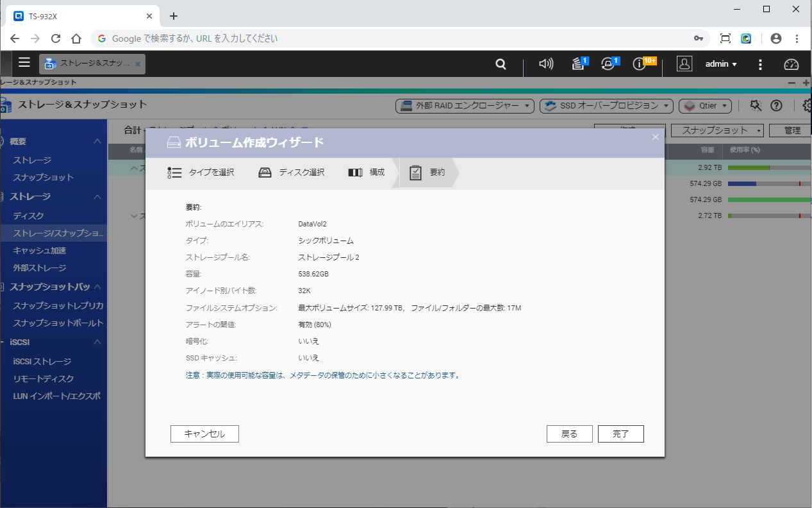The width and height of the screenshot is (812, 508).
Task: Open the dashboard gauge icon
Action: click(791, 64)
